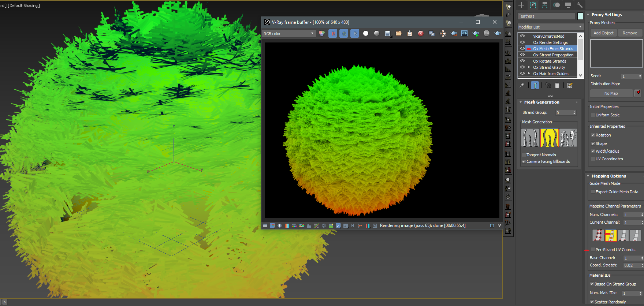This screenshot has height=306, width=644.
Task: Click the stop rendering icon
Action: [x=487, y=34]
